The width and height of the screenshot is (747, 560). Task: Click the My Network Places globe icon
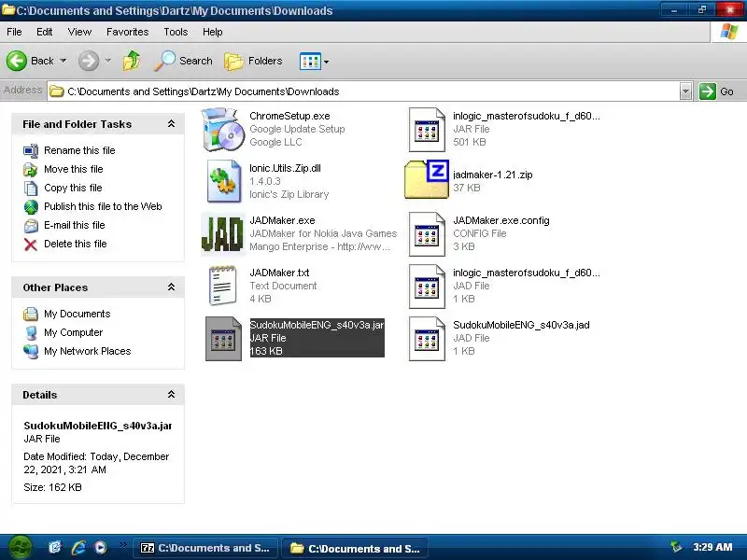point(31,352)
